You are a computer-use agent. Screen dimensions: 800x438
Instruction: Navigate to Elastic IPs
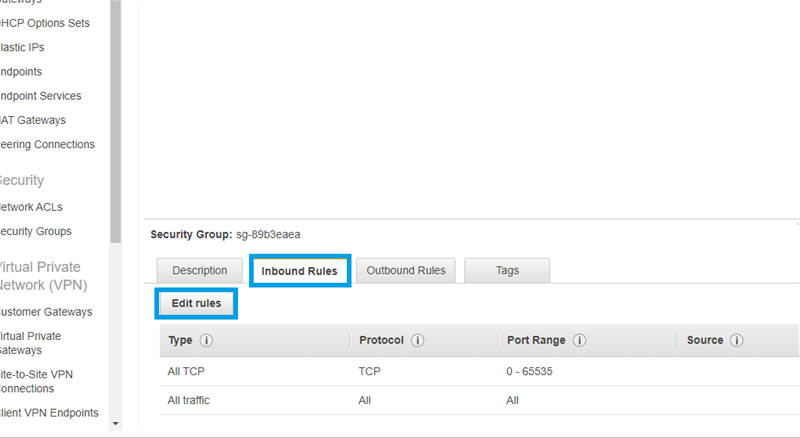click(22, 47)
